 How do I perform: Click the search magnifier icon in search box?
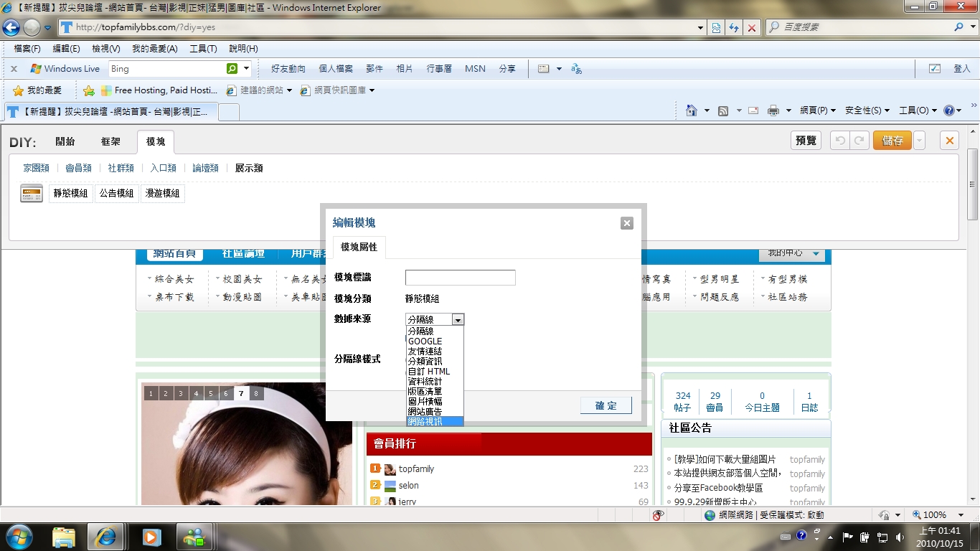[959, 27]
